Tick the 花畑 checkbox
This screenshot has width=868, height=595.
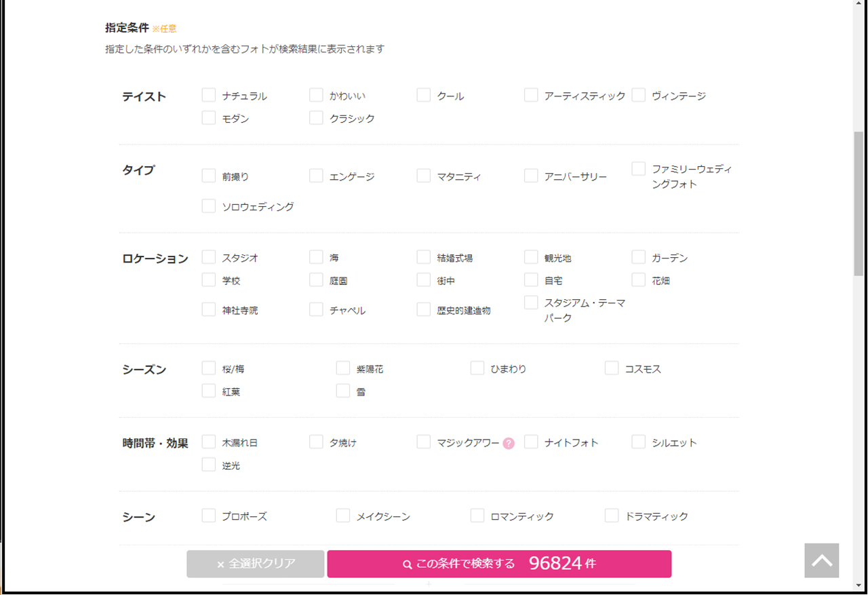(639, 280)
